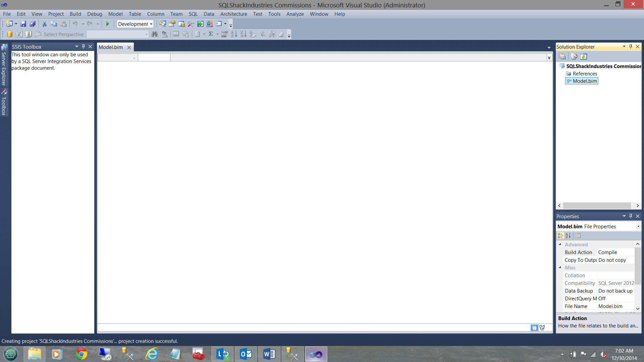644x362 pixels.
Task: Click the Analyze in Excel icon
Action: (x=19, y=34)
